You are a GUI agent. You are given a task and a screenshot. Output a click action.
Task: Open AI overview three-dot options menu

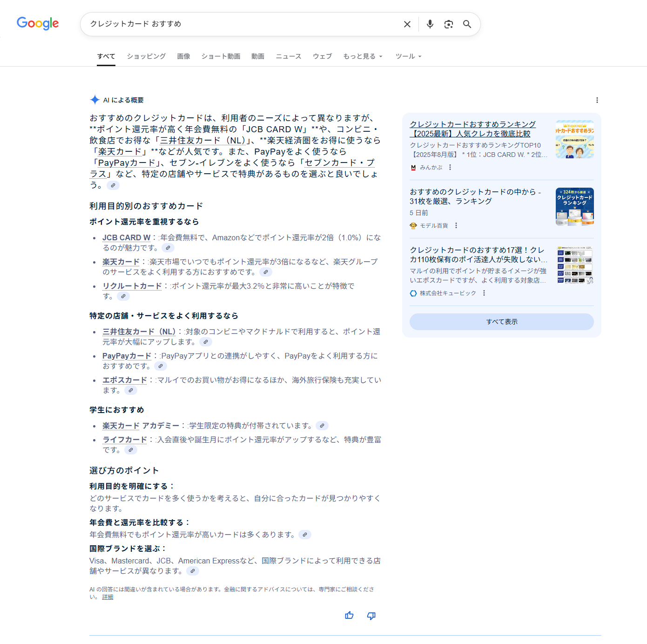(x=597, y=100)
